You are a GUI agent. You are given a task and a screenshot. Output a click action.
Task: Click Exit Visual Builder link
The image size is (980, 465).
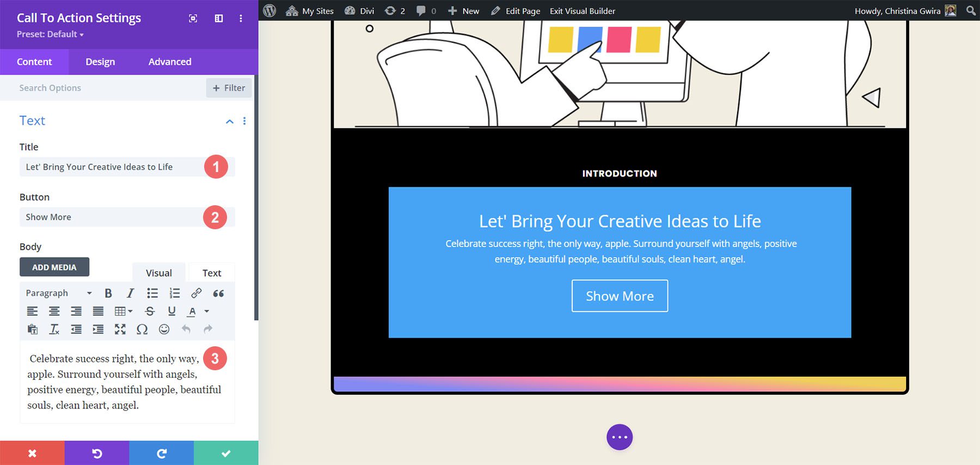coord(582,11)
